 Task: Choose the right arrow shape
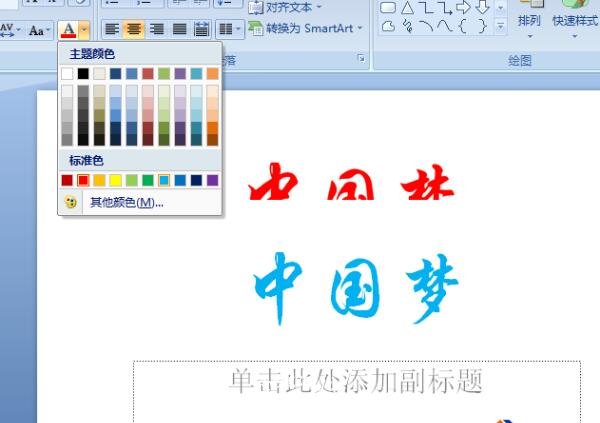[463, 8]
